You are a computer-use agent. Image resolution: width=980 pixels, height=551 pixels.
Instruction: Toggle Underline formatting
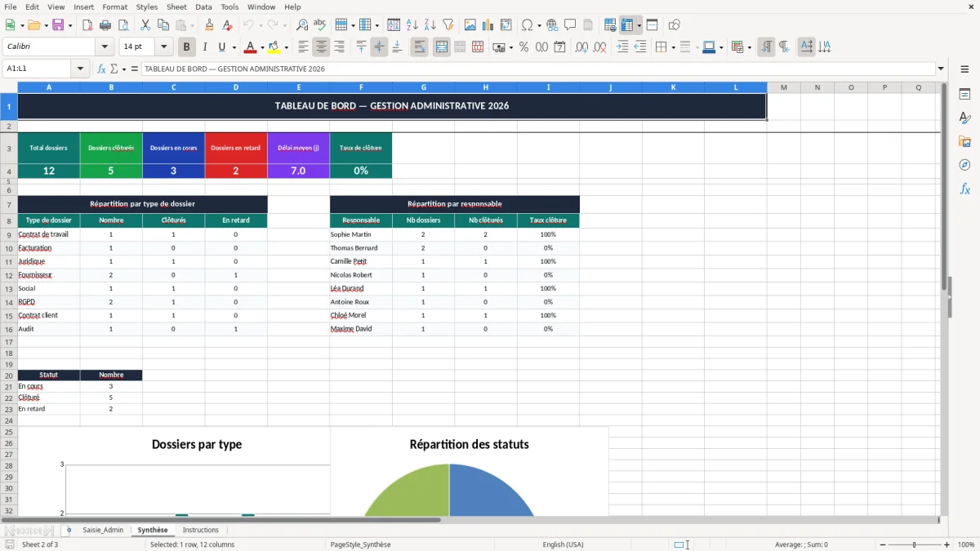click(223, 47)
